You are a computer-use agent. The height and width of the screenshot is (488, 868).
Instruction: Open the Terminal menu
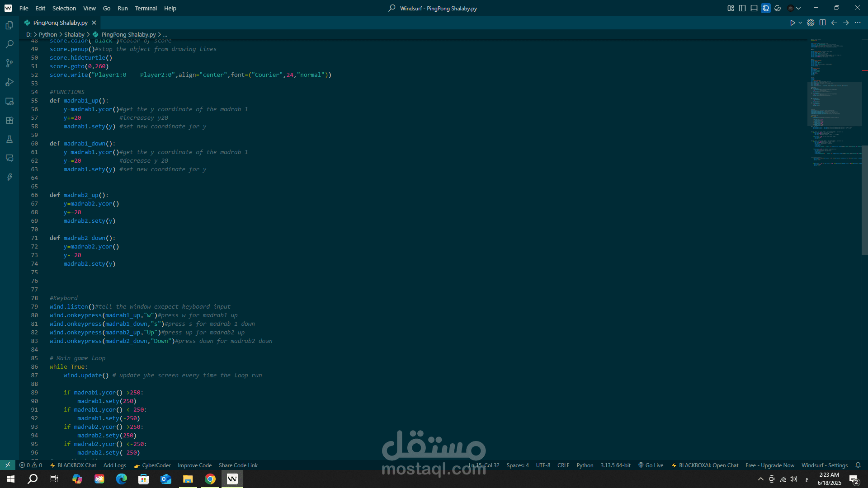[146, 8]
